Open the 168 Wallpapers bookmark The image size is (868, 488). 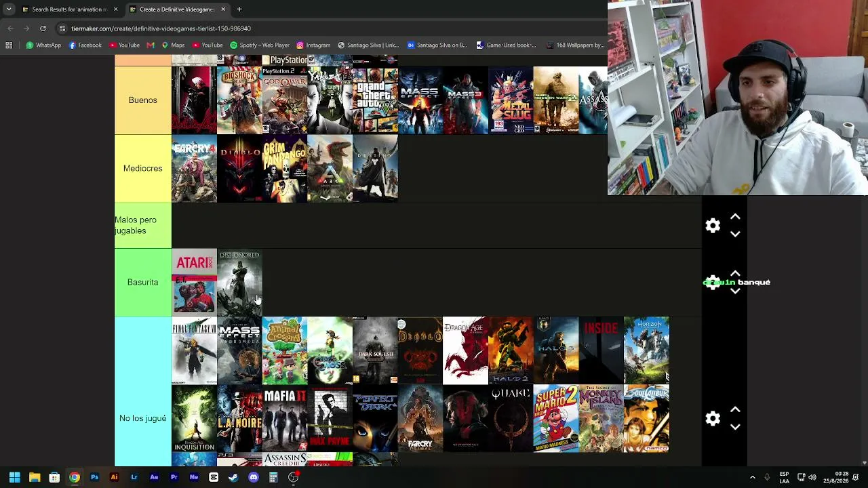pos(575,45)
